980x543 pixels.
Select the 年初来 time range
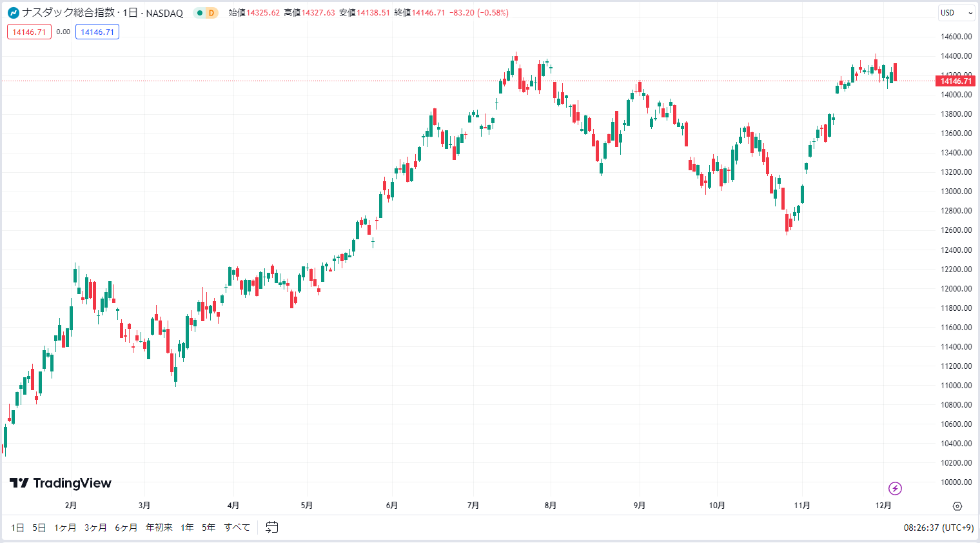point(159,528)
